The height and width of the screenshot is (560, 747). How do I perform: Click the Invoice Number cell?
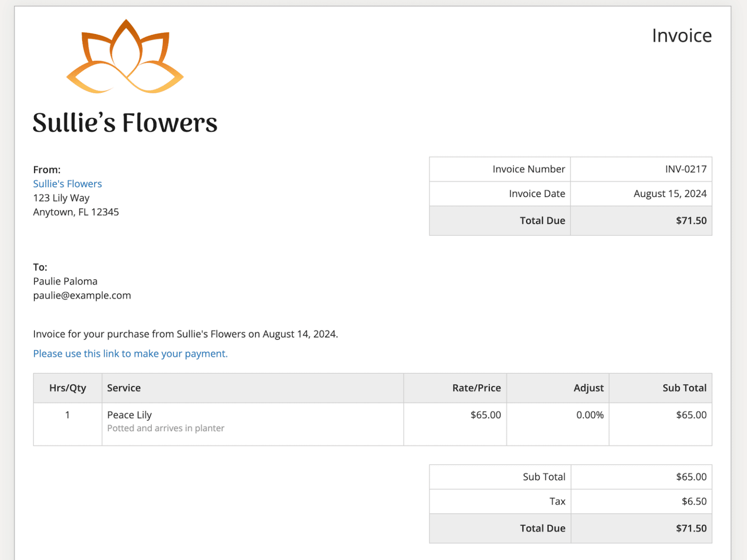pyautogui.click(x=529, y=169)
